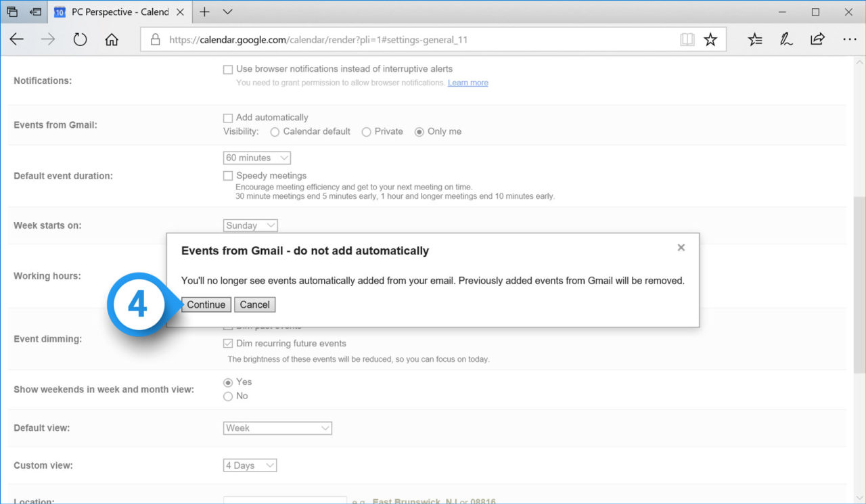Close PC Perspective Calendar browser tab
The width and height of the screenshot is (866, 504).
tap(179, 12)
